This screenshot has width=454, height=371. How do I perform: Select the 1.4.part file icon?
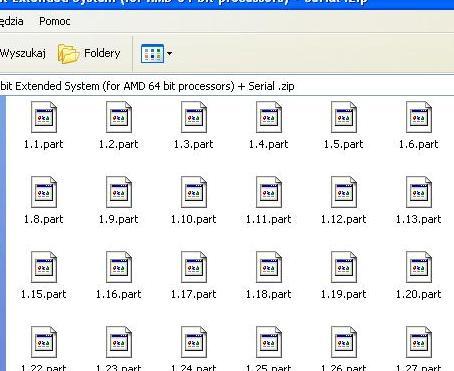[x=269, y=117]
